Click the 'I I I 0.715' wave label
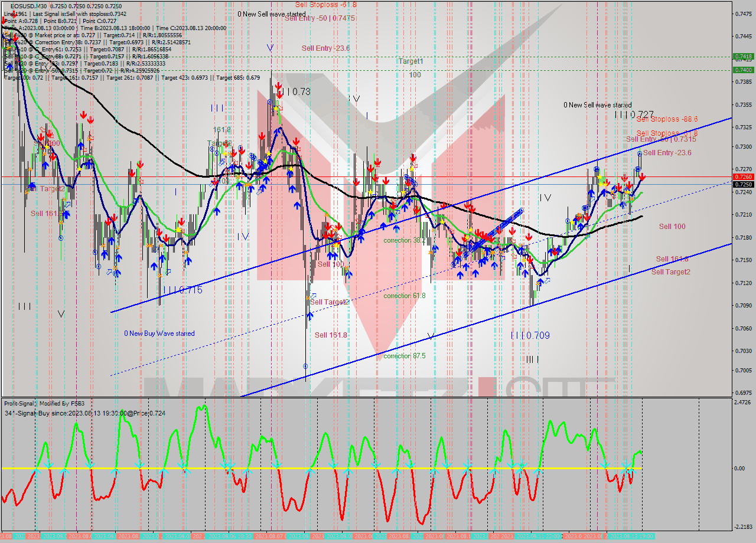The image size is (756, 543). [x=182, y=290]
